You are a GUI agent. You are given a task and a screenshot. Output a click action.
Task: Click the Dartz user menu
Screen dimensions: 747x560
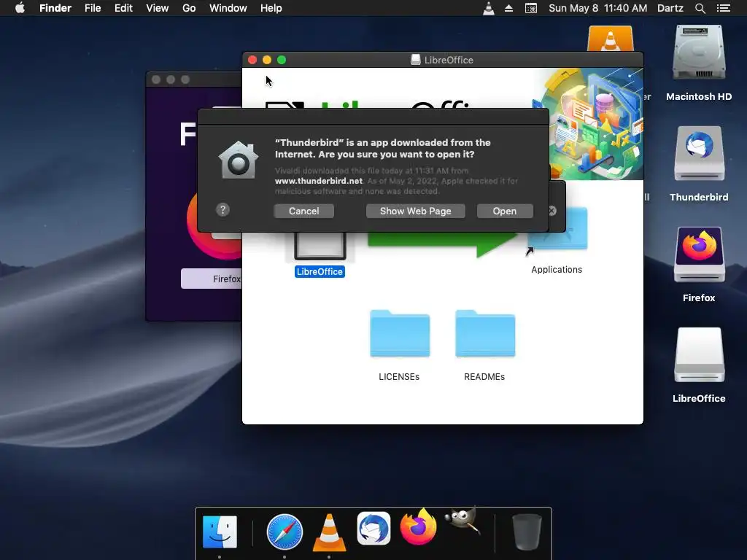pyautogui.click(x=670, y=8)
